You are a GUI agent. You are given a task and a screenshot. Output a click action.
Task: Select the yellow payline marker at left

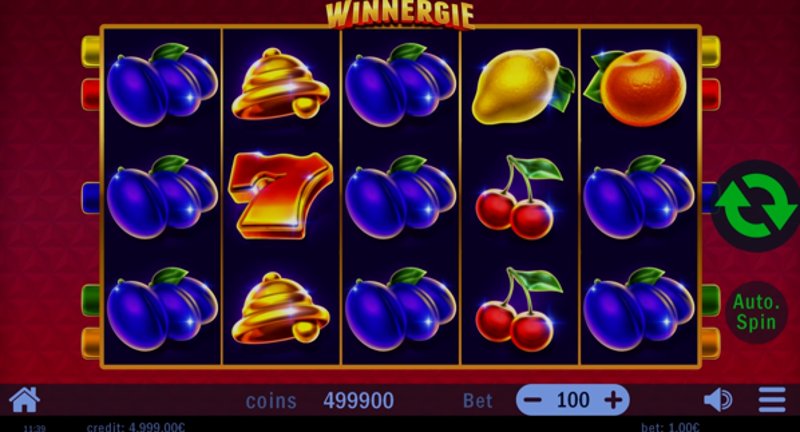tap(91, 52)
